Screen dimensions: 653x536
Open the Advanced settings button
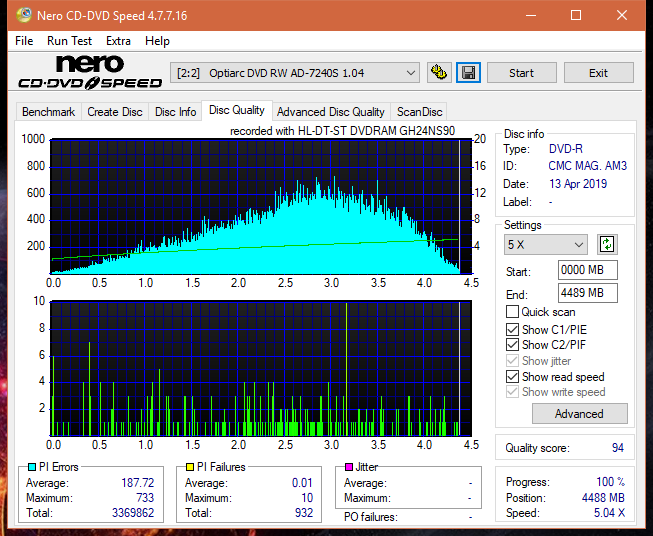(579, 414)
